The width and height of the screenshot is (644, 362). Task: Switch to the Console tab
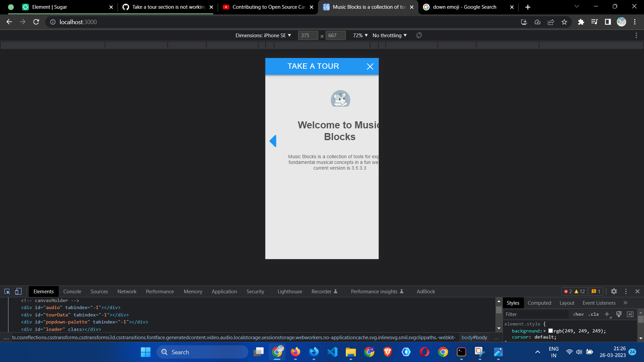pyautogui.click(x=72, y=291)
